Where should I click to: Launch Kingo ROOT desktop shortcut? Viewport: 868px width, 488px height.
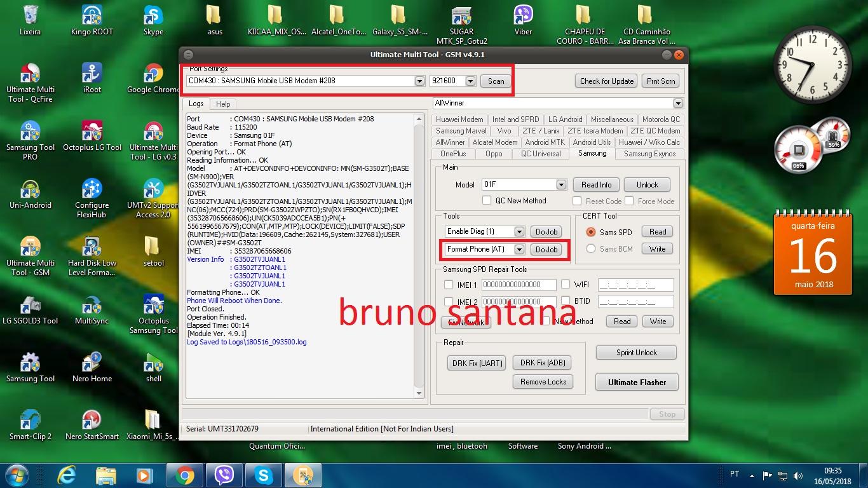(92, 20)
